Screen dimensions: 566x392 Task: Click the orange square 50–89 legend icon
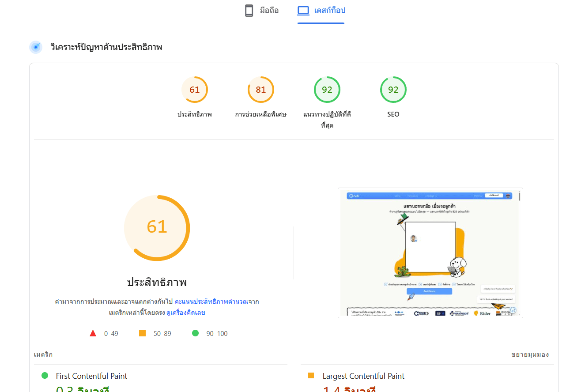tap(142, 333)
